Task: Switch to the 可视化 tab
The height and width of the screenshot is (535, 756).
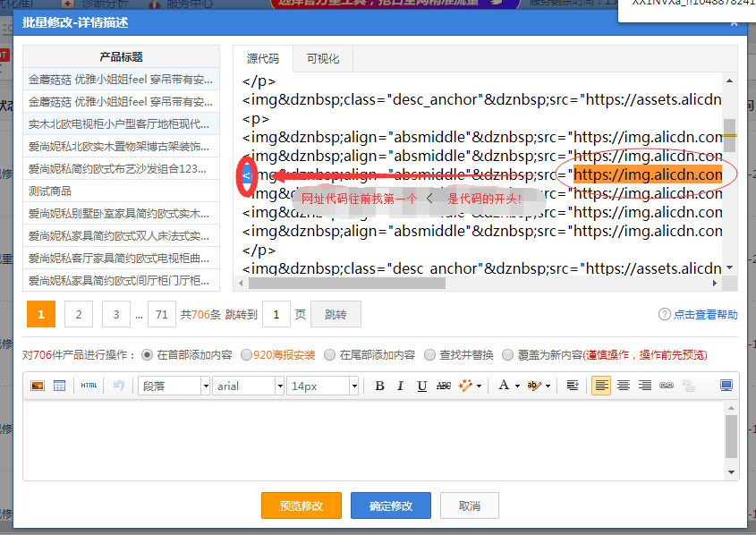Action: click(323, 59)
